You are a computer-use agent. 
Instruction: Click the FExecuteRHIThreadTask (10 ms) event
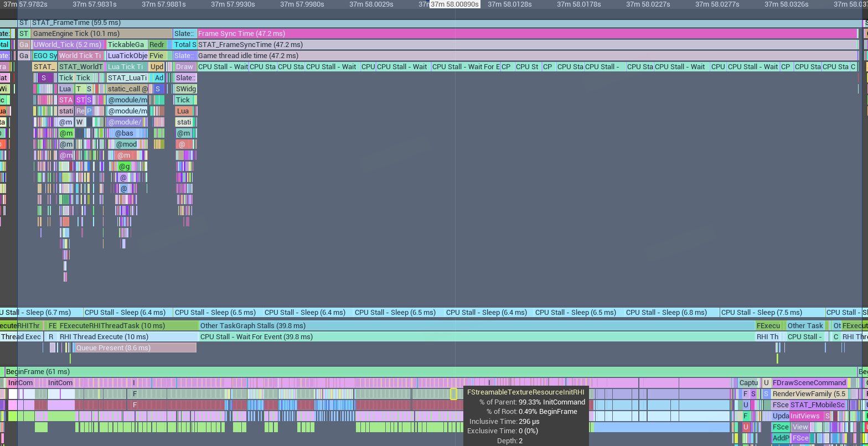tap(128, 326)
